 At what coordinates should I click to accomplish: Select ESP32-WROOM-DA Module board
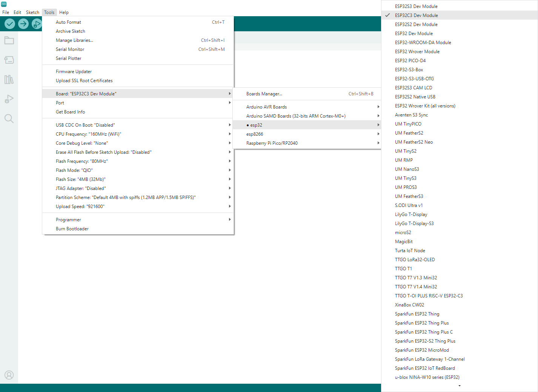[460, 43]
